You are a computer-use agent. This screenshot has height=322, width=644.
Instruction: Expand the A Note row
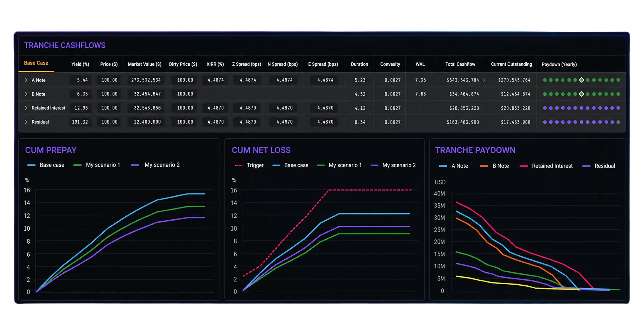26,80
